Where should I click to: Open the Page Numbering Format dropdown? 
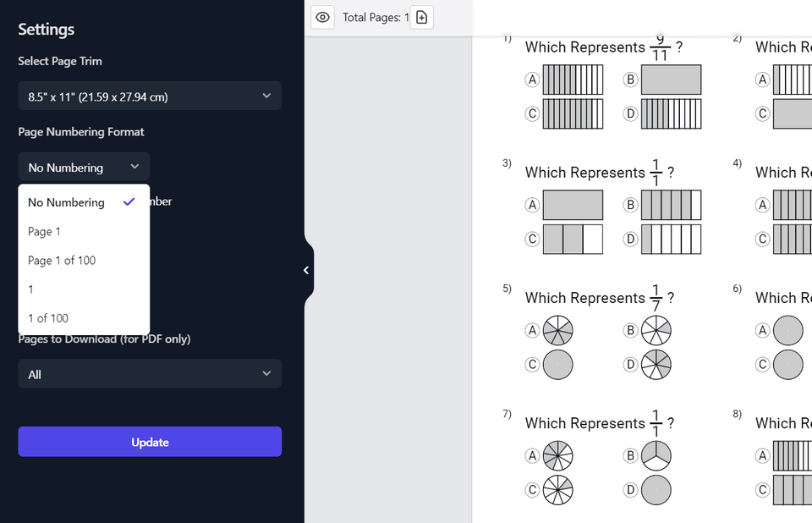coord(83,167)
